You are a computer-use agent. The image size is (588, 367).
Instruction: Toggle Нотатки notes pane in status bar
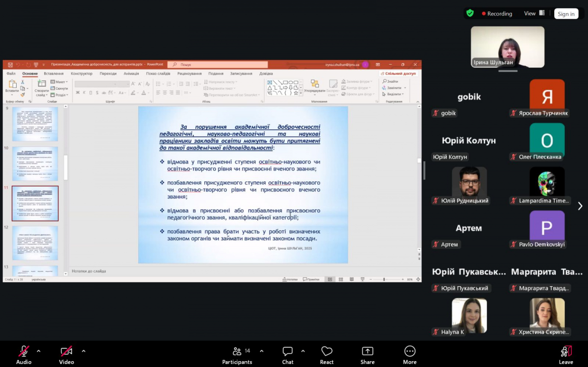(x=290, y=279)
